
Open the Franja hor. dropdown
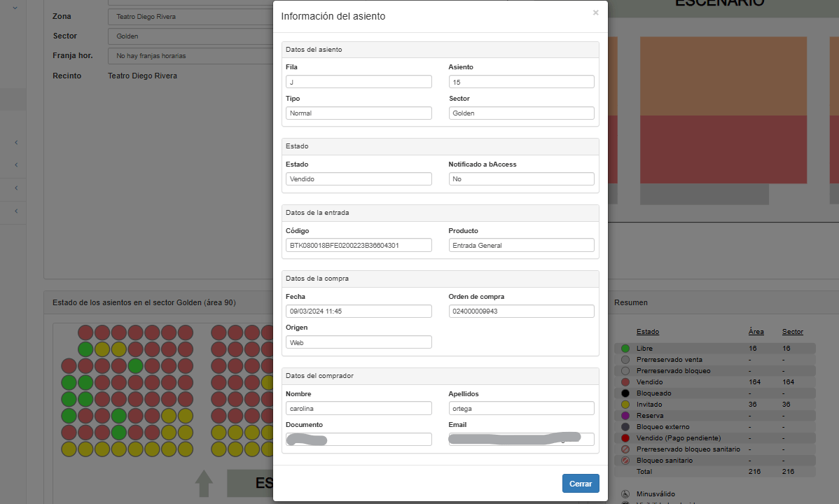[190, 55]
